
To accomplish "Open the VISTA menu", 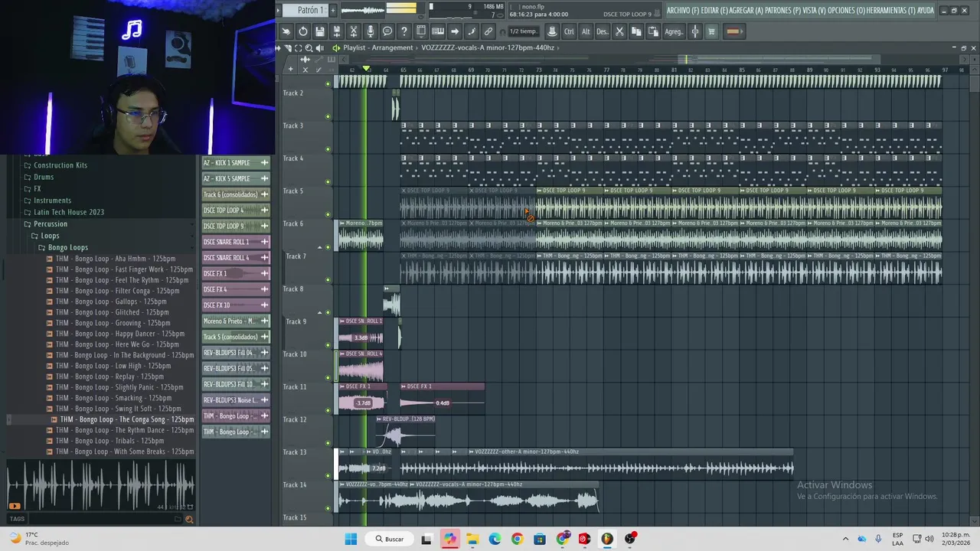I will pyautogui.click(x=814, y=10).
